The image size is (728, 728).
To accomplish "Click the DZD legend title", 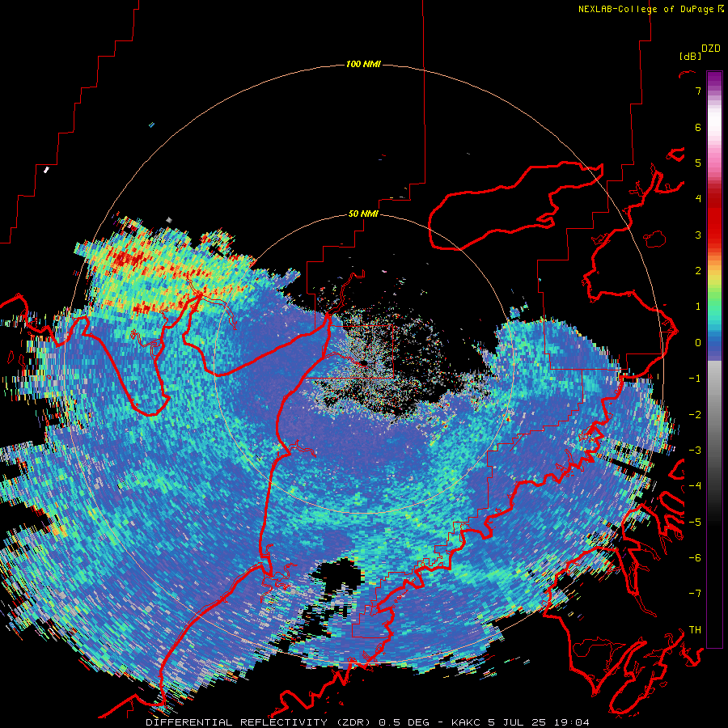I will click(x=711, y=49).
